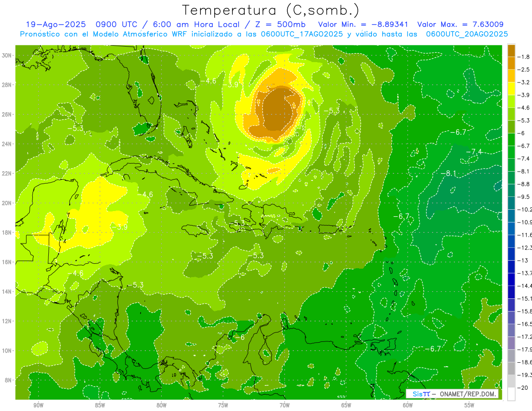The image size is (532, 411).
Task: Click the '8N' latitude axis label
Action: 9,380
